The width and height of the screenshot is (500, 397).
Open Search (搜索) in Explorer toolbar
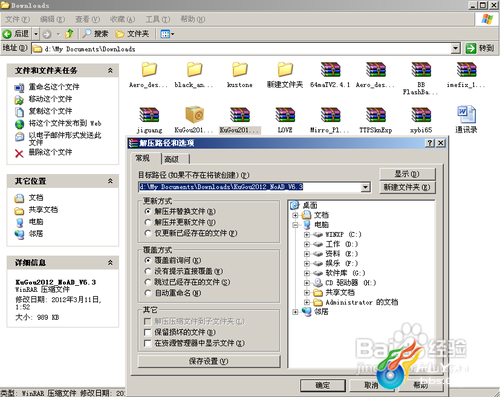pyautogui.click(x=95, y=34)
